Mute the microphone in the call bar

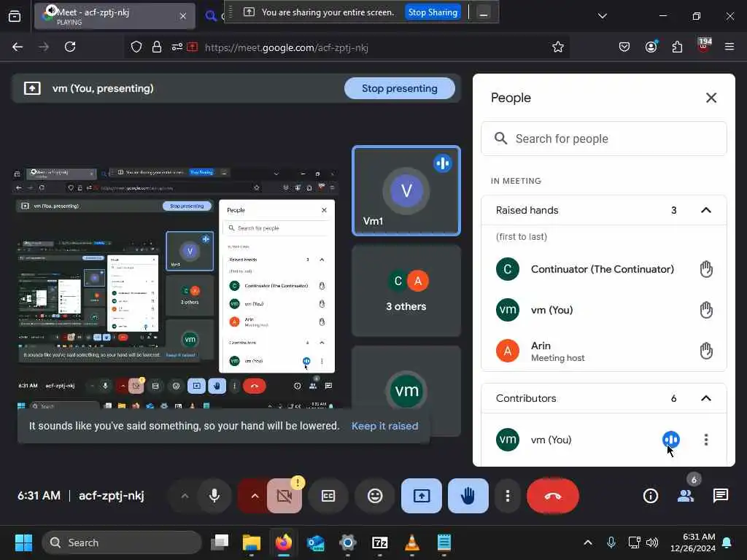coord(214,496)
